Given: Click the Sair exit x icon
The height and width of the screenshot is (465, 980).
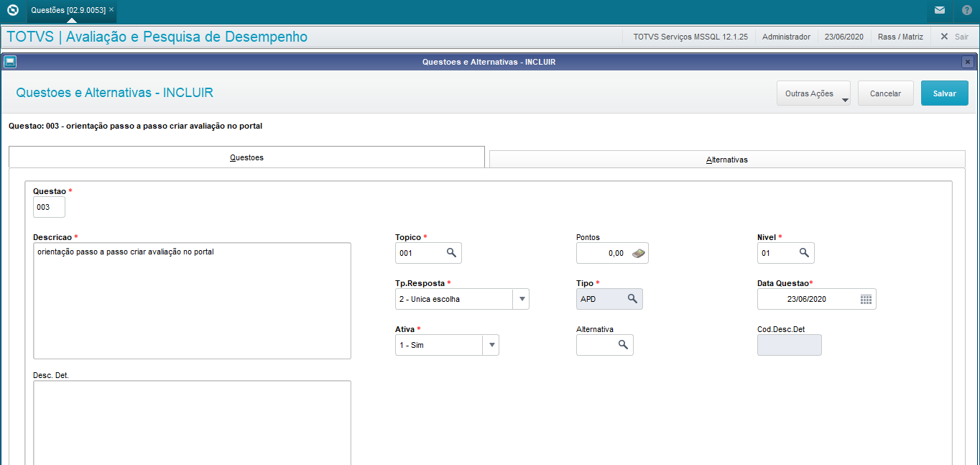Looking at the screenshot, I should (x=944, y=36).
